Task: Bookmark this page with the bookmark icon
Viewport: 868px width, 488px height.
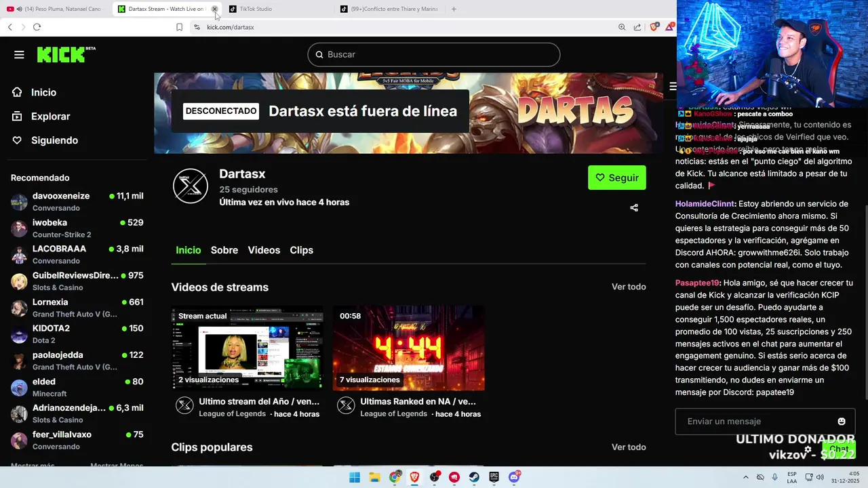Action: 179,27
